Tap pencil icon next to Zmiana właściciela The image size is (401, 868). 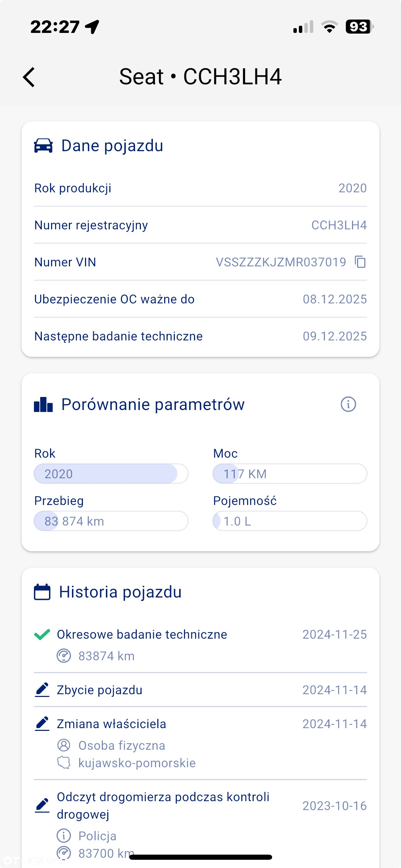click(x=42, y=724)
